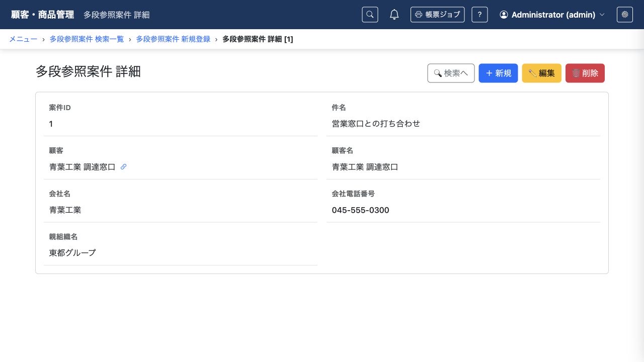Create a new record with 新規
Image resolution: width=644 pixels, height=362 pixels.
click(x=498, y=73)
